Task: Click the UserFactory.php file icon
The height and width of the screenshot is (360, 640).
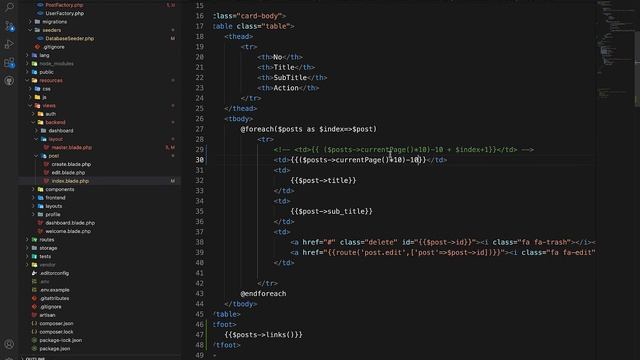Action: (x=40, y=13)
